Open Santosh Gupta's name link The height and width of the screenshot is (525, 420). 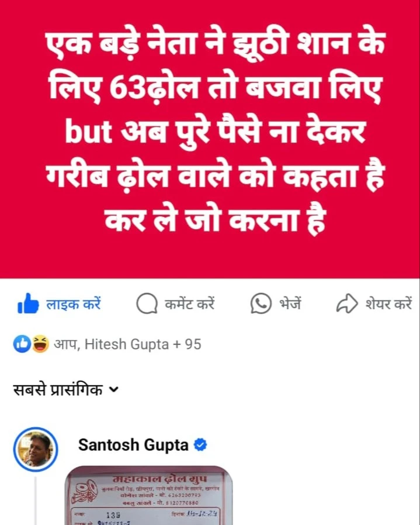tap(133, 445)
